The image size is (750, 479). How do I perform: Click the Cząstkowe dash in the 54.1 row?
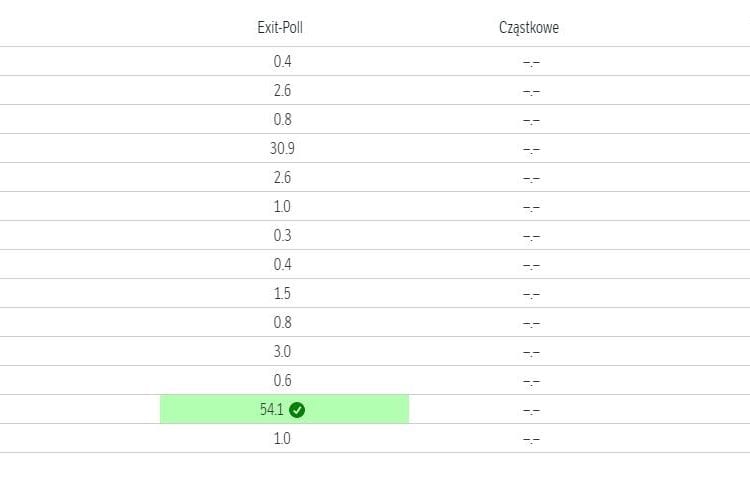click(532, 410)
